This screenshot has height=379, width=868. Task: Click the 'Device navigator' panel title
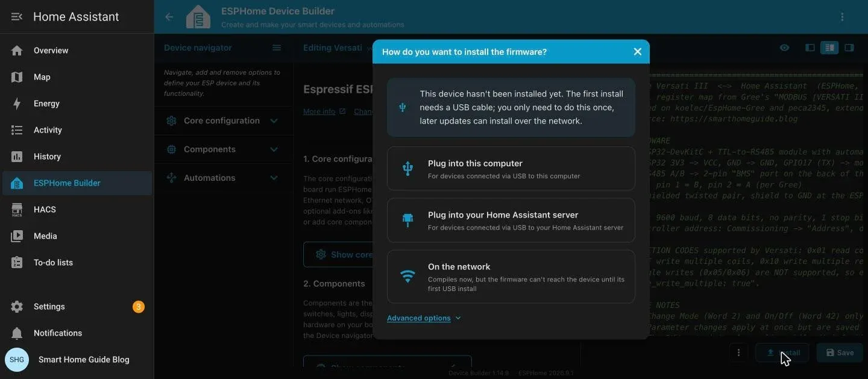pyautogui.click(x=198, y=48)
